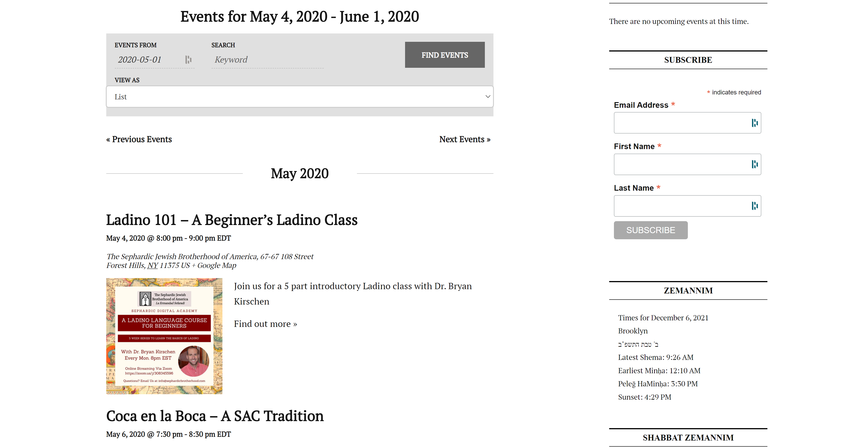Viewport: 868px width, 448px height.
Task: Focus the Email Address input box
Action: pyautogui.click(x=681, y=123)
